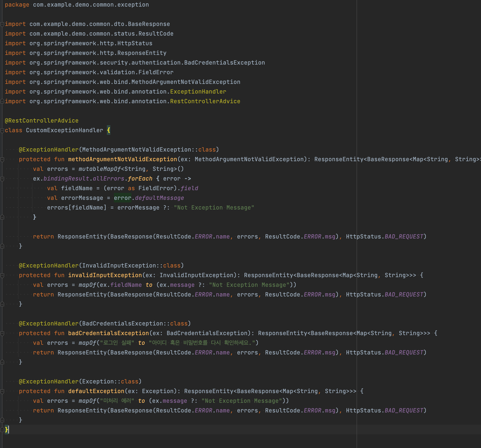This screenshot has height=448, width=481.
Task: Click FieldError in the 'error as FieldError' cast
Action: coord(156,188)
